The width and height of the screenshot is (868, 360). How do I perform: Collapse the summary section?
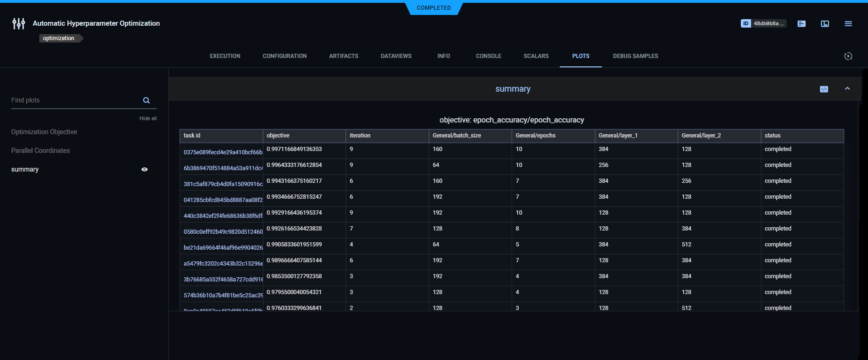pos(847,89)
